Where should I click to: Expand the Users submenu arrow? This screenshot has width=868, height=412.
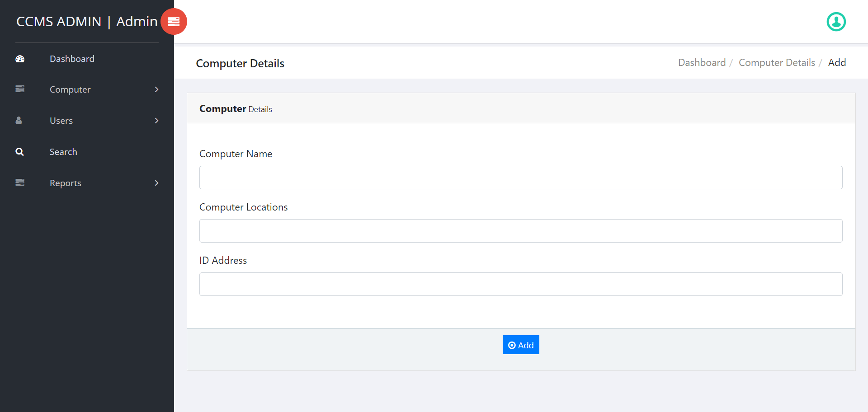156,121
